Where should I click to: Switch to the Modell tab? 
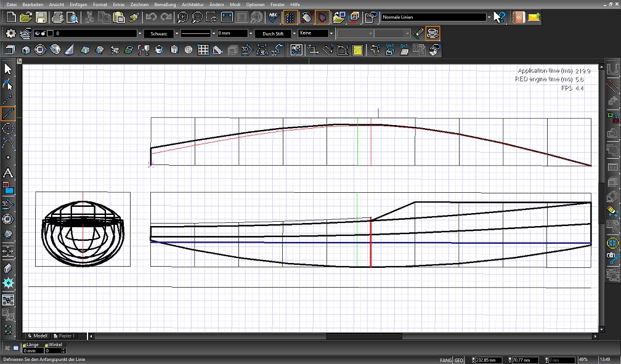[38, 336]
